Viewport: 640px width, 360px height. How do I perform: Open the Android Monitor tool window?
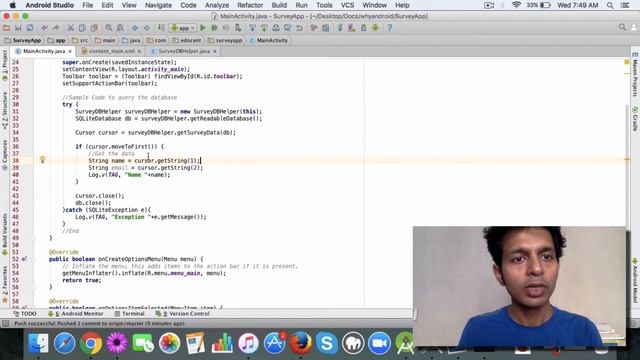coord(76,313)
